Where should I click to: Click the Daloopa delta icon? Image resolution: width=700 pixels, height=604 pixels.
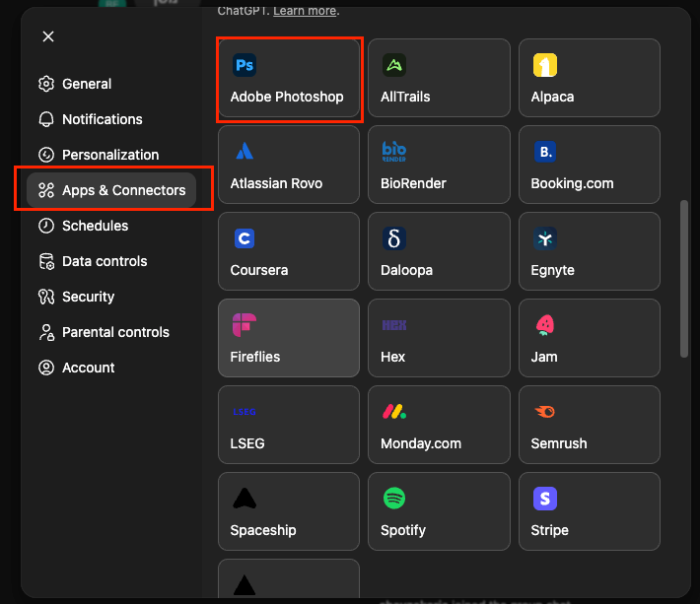point(394,238)
